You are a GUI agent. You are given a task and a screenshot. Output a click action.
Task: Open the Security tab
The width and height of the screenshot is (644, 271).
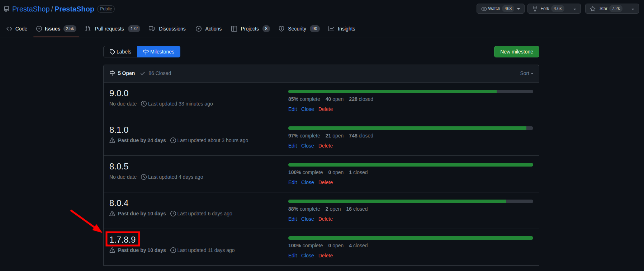[299, 29]
